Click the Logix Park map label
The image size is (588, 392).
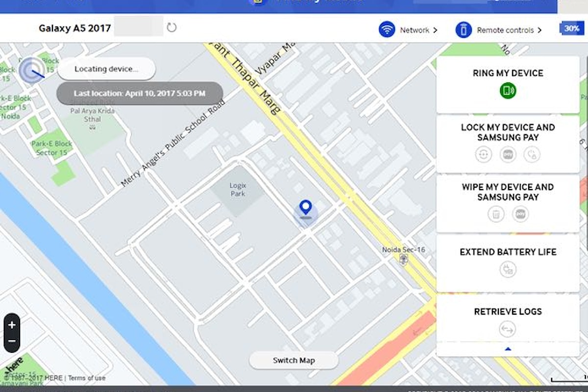coord(237,190)
